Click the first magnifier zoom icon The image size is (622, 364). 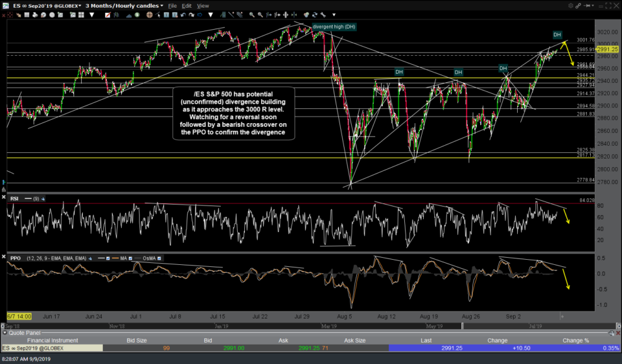tap(252, 15)
